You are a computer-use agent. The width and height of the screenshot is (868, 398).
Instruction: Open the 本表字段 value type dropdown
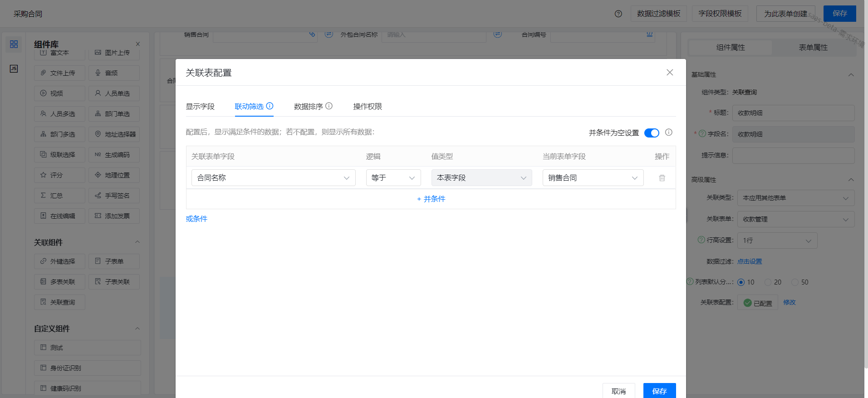coord(481,178)
